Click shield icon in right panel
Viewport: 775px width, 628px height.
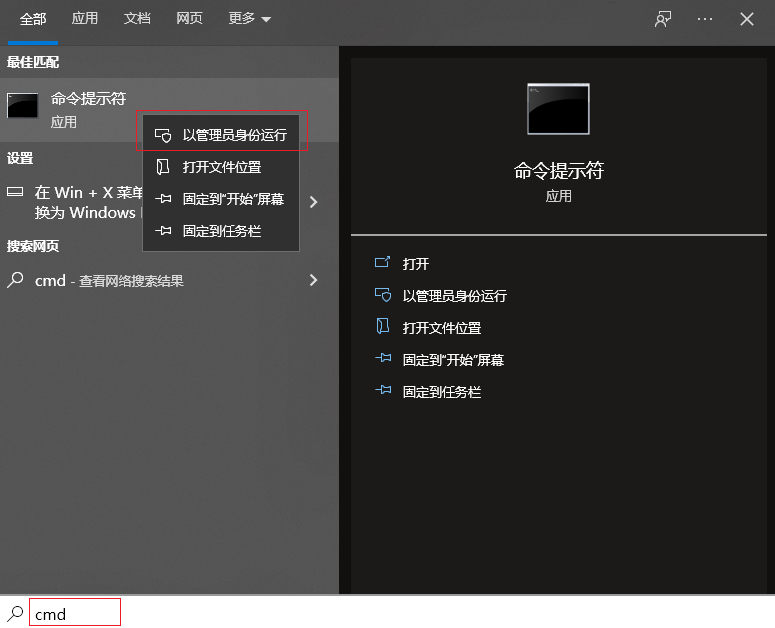383,295
